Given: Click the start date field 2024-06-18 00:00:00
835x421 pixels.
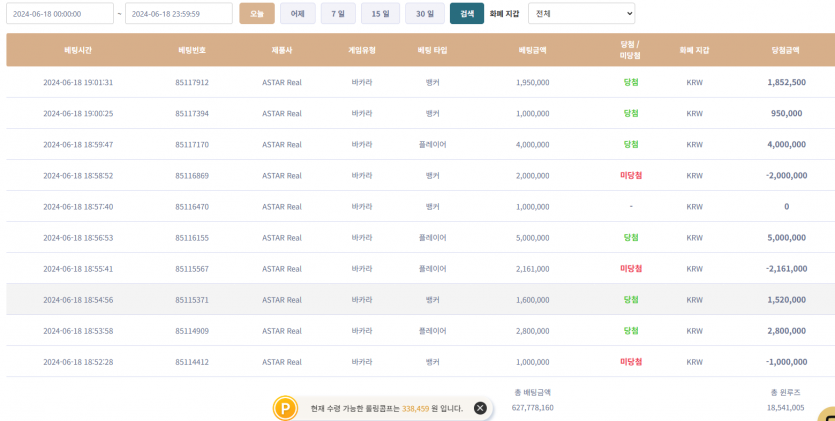Looking at the screenshot, I should point(60,14).
